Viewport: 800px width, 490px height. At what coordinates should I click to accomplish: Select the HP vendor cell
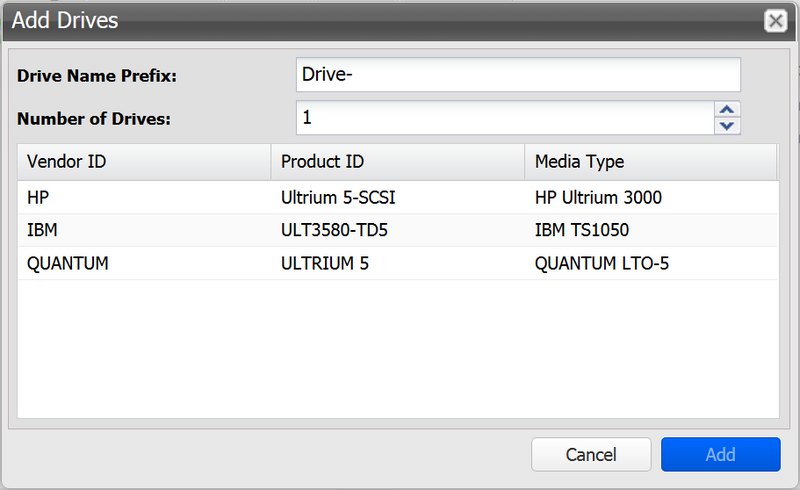pyautogui.click(x=38, y=198)
